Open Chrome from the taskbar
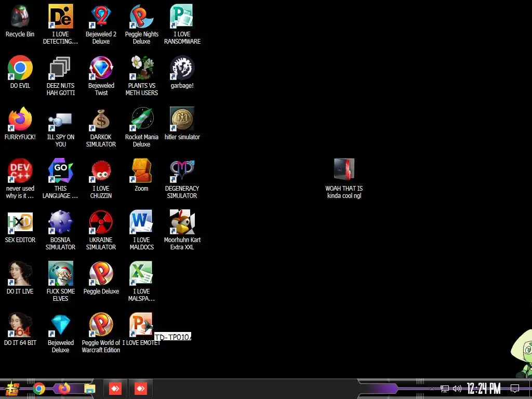This screenshot has height=399, width=532. point(39,389)
